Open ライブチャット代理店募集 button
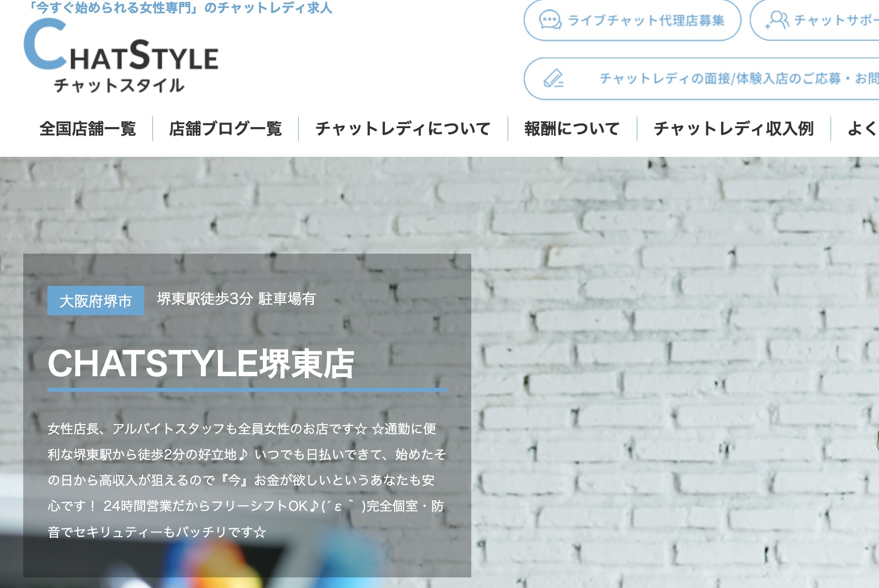Screen dimensions: 879x588 [x=632, y=20]
